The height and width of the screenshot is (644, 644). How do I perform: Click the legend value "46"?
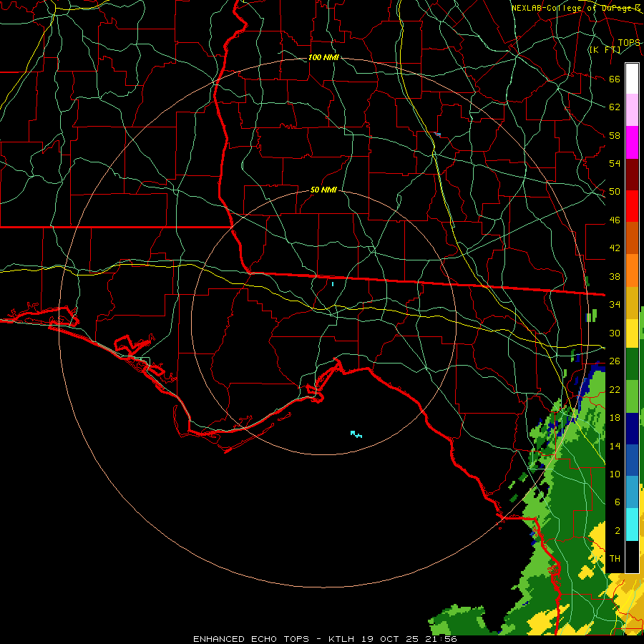click(x=615, y=220)
